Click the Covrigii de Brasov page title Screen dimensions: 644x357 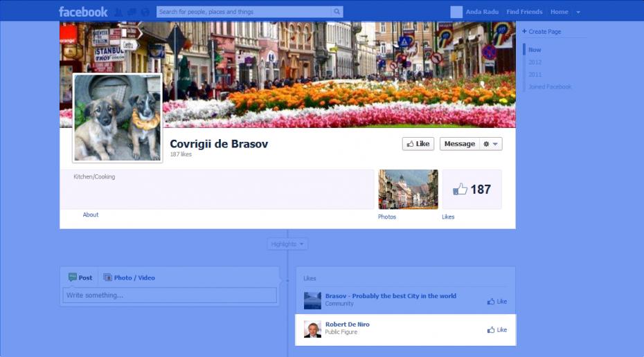coord(219,144)
